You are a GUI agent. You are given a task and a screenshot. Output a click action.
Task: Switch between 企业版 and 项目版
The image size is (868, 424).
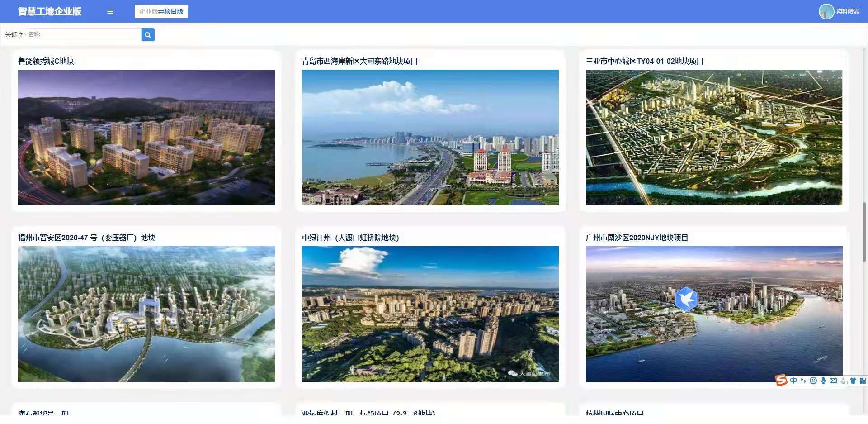(x=161, y=11)
